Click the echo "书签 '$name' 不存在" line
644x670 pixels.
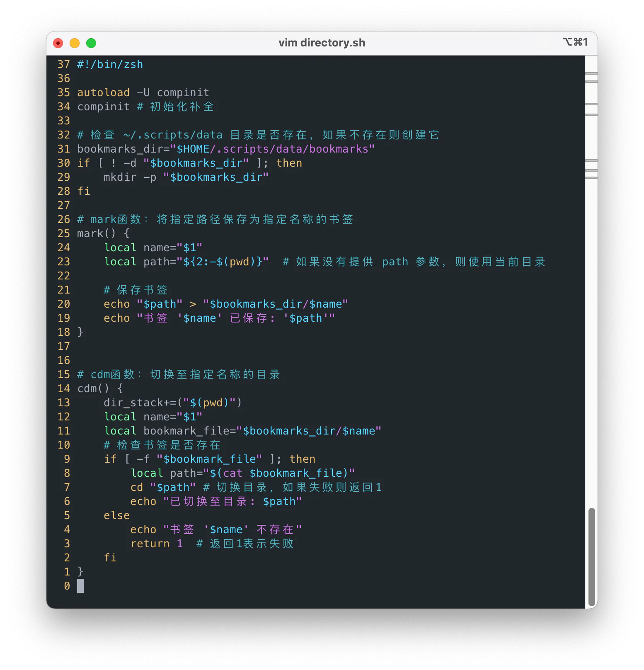216,530
